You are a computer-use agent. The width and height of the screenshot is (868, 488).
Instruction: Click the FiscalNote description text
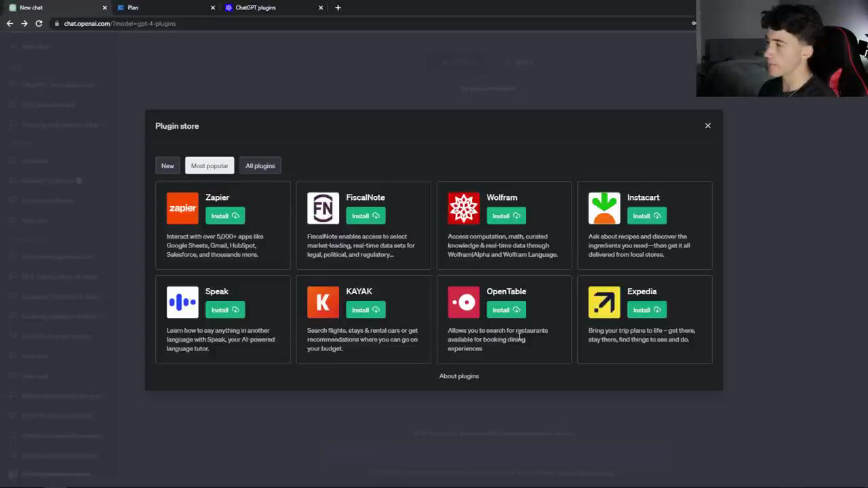[361, 245]
